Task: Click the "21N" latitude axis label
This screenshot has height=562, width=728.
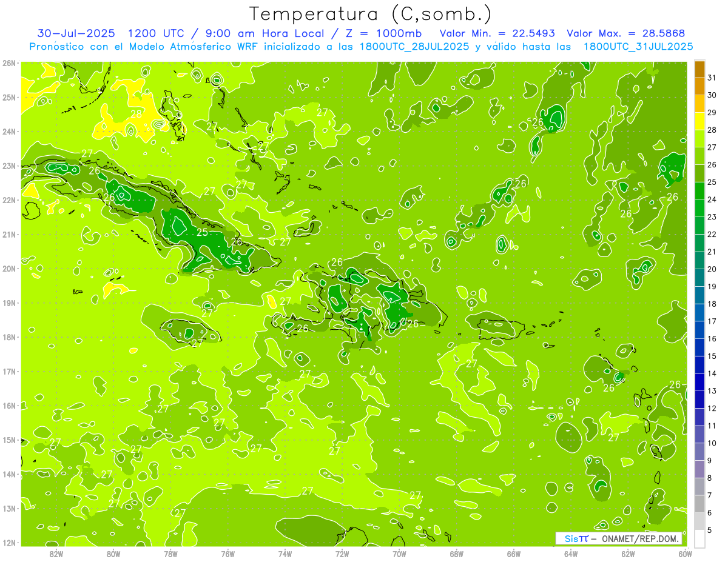Action: tap(9, 235)
